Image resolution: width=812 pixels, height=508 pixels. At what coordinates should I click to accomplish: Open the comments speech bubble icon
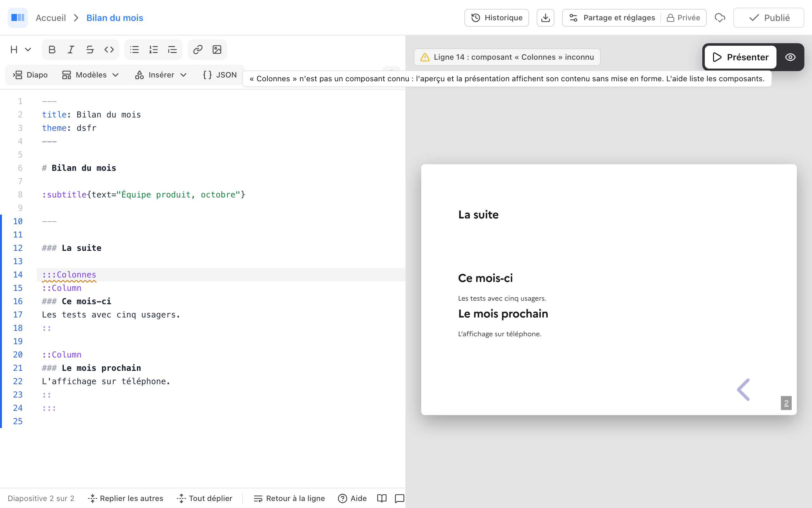click(399, 498)
